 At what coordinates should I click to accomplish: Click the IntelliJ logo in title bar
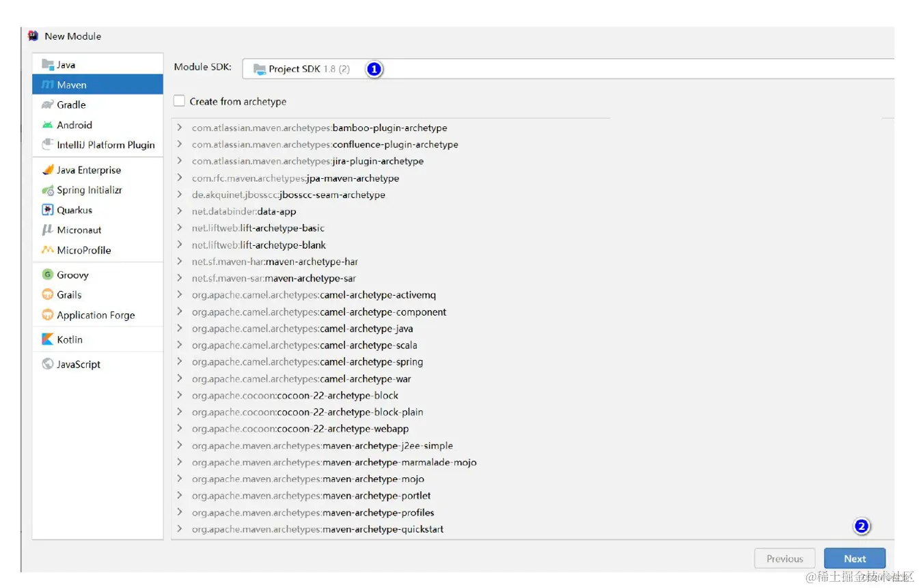pos(33,36)
